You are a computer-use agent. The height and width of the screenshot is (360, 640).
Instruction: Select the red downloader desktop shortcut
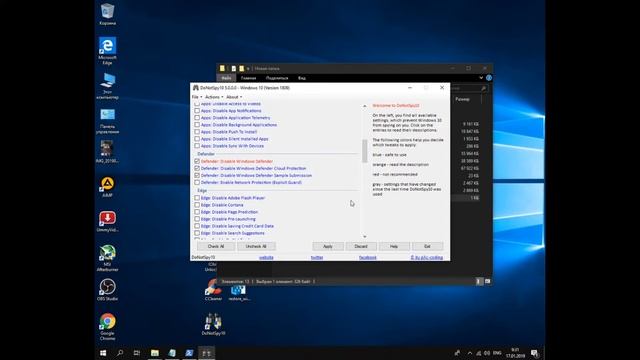coord(107,222)
